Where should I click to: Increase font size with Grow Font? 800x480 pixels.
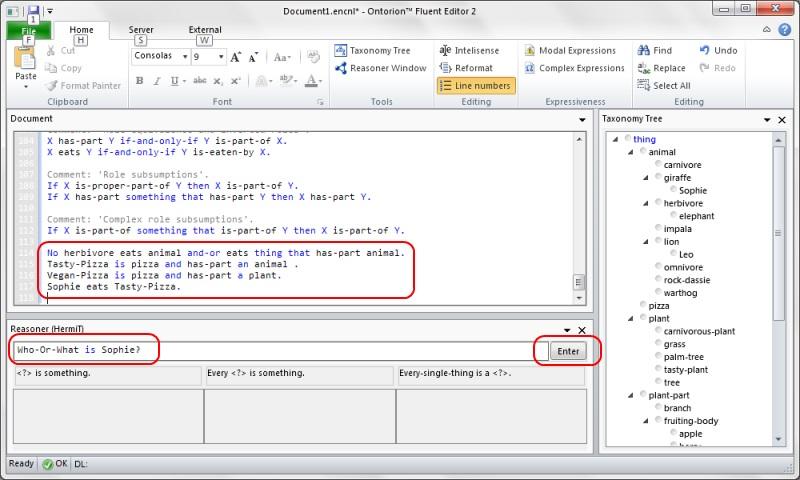point(235,57)
